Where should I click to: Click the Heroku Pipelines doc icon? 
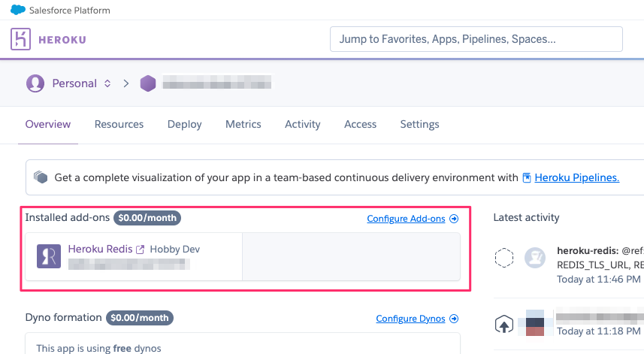pos(527,177)
